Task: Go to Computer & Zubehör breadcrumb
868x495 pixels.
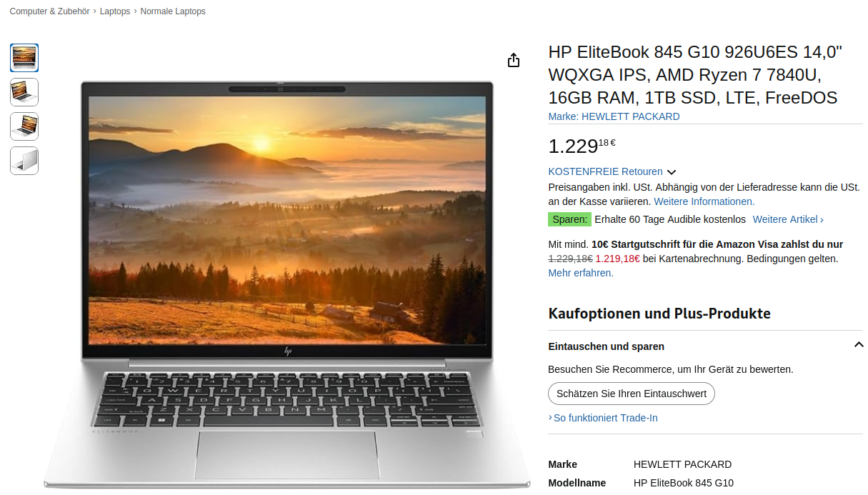Action: [x=49, y=11]
